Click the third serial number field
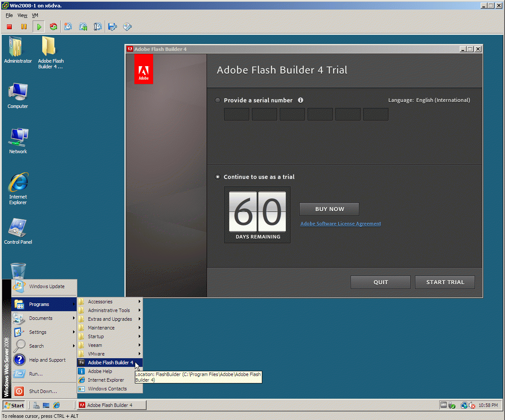The width and height of the screenshot is (505, 420). coord(292,114)
